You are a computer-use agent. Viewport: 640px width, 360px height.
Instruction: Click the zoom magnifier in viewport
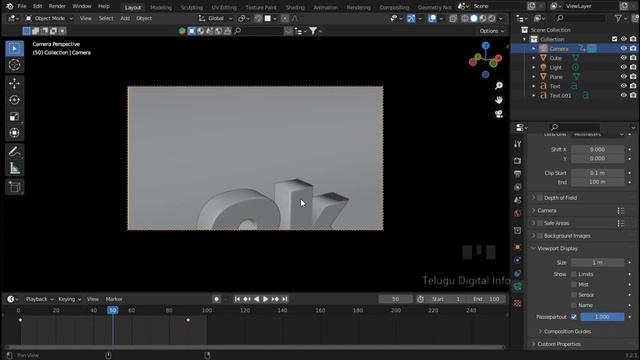[499, 86]
